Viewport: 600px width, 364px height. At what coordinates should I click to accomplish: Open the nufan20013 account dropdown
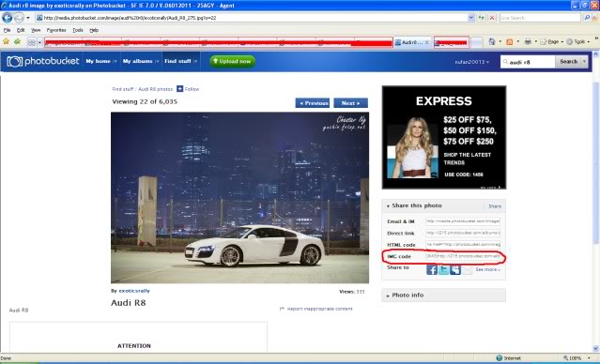click(x=471, y=62)
